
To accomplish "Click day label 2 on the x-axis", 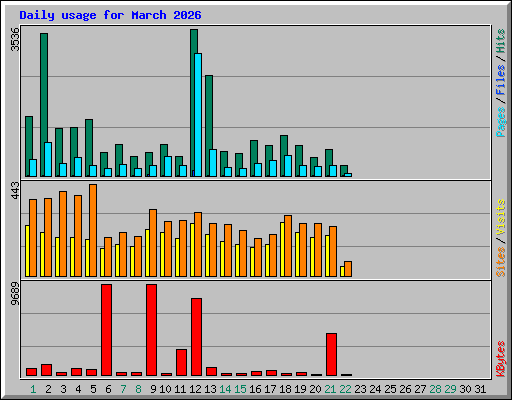I will point(48,389).
